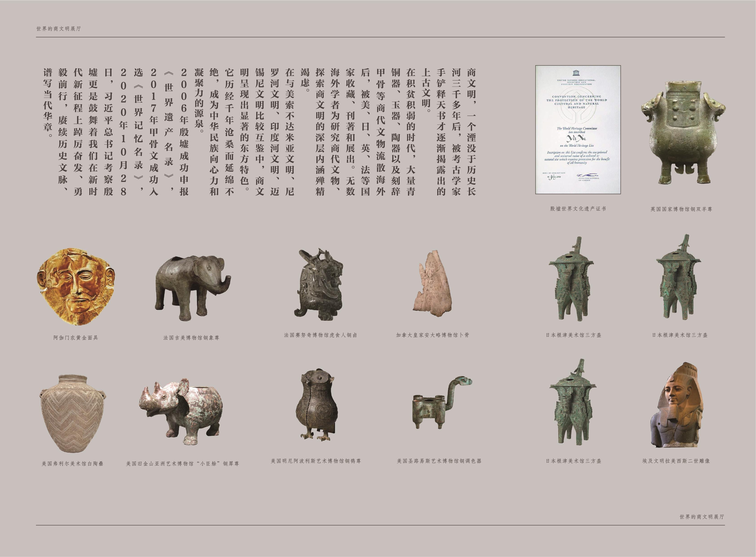The height and width of the screenshot is (557, 756).
Task: Select caption 英国国家博物馆铜双羊尊
Action: tap(681, 209)
